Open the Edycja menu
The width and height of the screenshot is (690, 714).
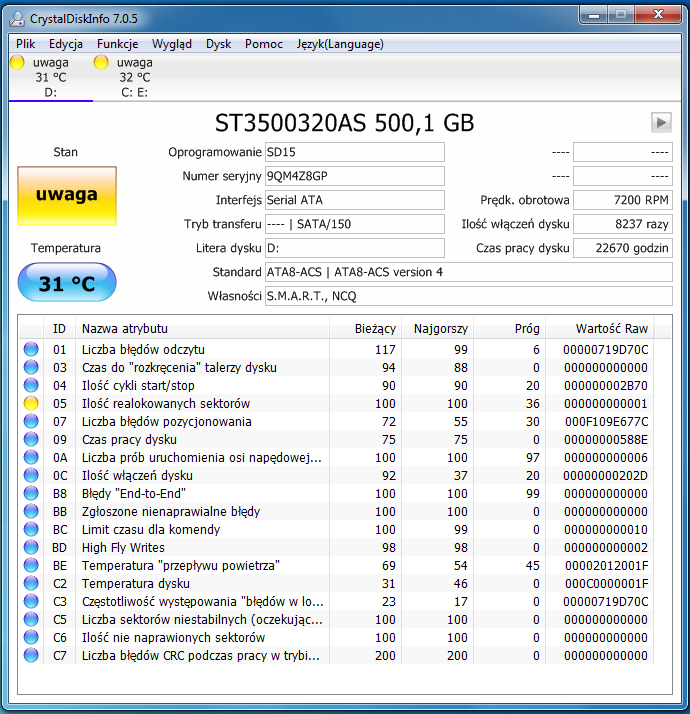[66, 44]
